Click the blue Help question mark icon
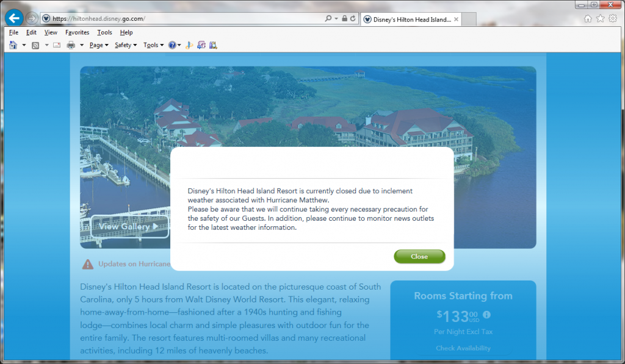 172,45
